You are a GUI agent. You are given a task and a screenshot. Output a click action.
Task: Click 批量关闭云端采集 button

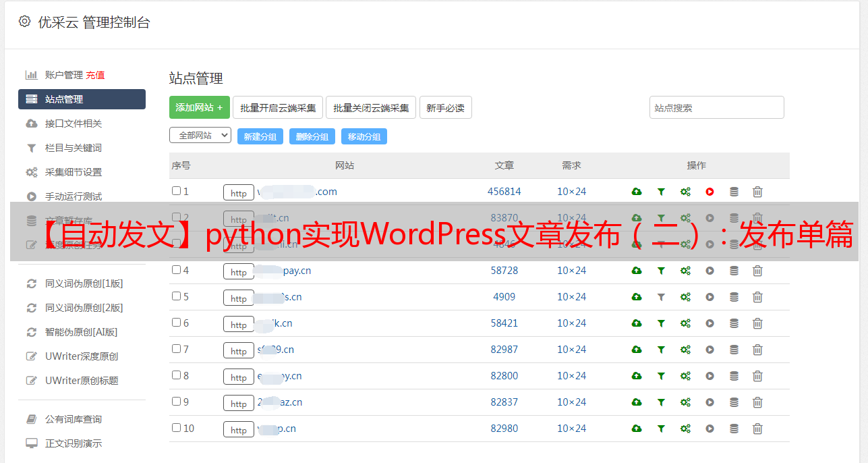(371, 107)
